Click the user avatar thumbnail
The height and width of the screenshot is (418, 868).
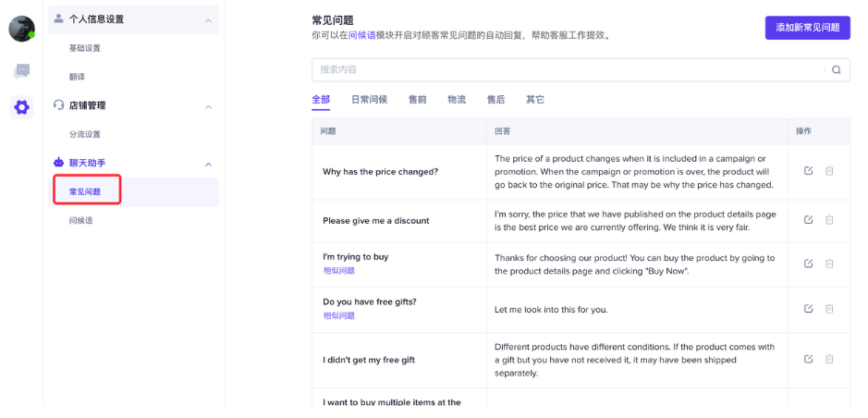[x=21, y=29]
